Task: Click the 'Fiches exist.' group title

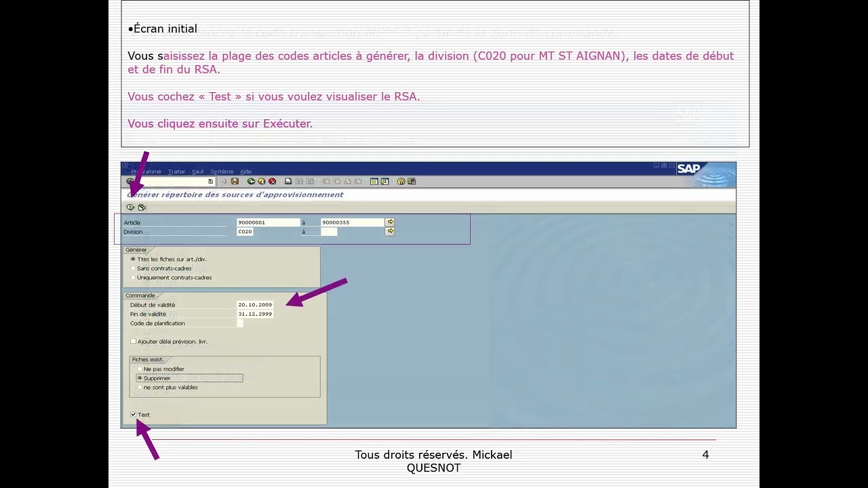Action: 147,359
